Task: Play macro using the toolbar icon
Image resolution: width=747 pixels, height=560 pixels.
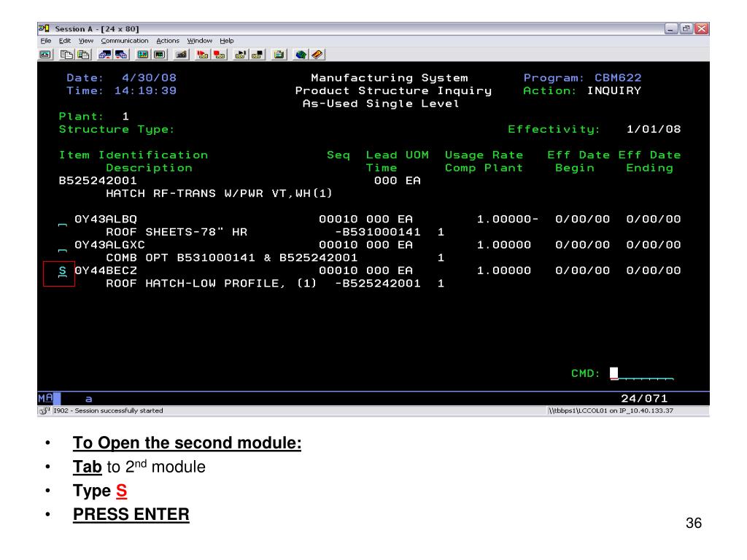Action: 240,55
